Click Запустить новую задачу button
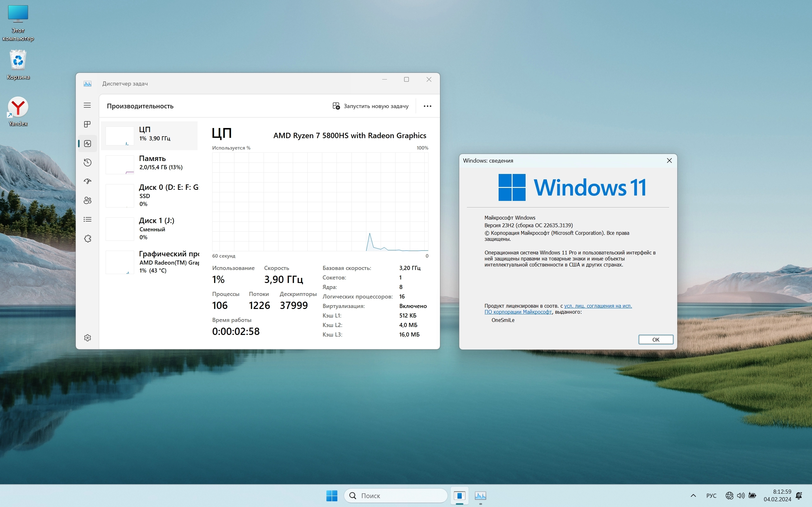Screen dimensions: 812x507 [x=370, y=106]
